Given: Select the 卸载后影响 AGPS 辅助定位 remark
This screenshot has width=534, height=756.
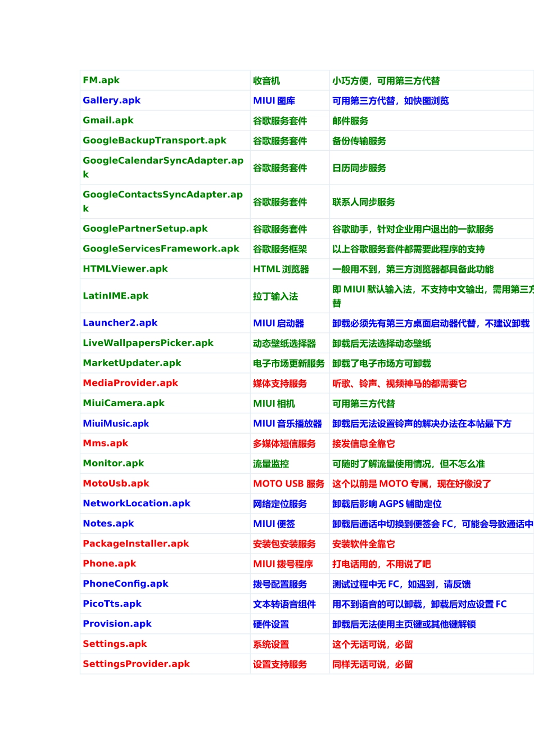Looking at the screenshot, I should coord(387,504).
